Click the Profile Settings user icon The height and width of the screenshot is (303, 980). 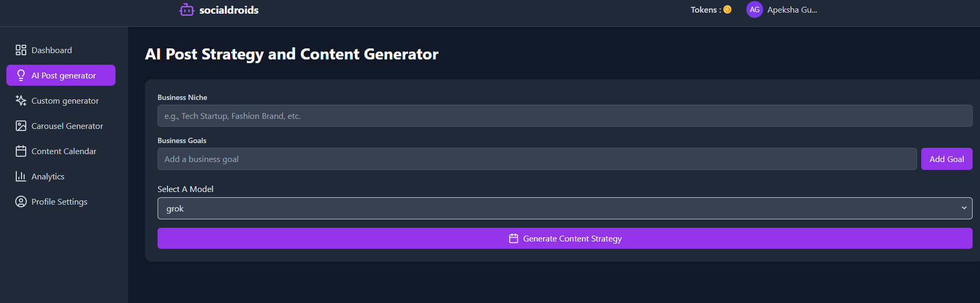(x=21, y=201)
